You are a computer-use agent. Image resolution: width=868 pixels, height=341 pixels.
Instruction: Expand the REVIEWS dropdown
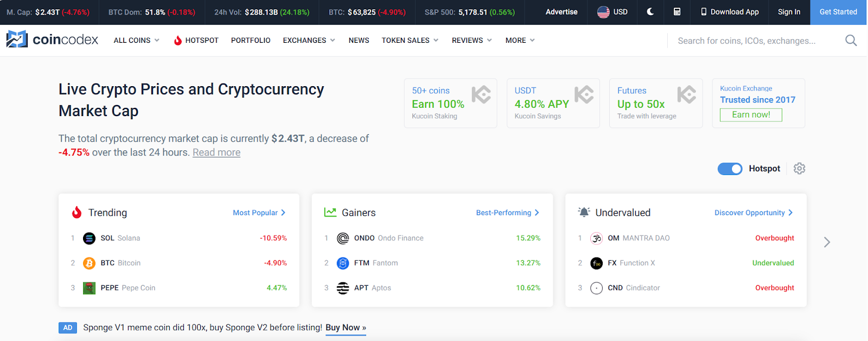click(x=471, y=40)
